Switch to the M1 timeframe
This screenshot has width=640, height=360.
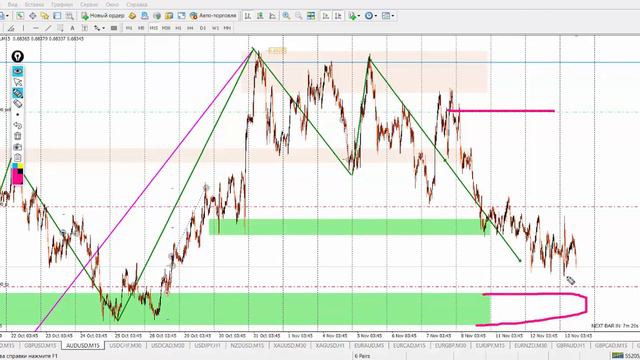[129, 28]
